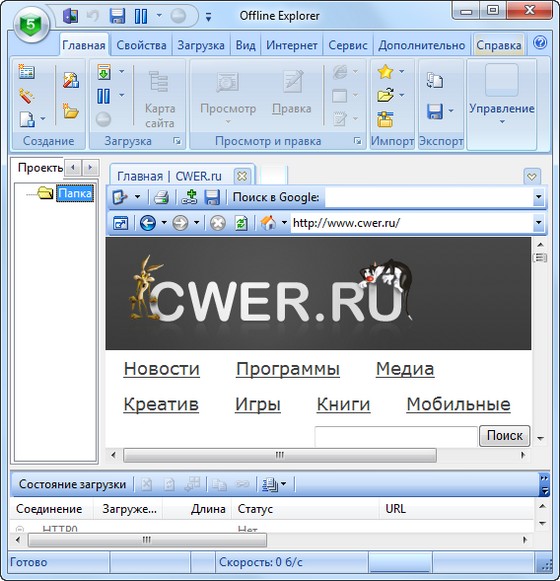Select the Папка folder in Projects tree
This screenshot has width=560, height=581.
coord(75,193)
